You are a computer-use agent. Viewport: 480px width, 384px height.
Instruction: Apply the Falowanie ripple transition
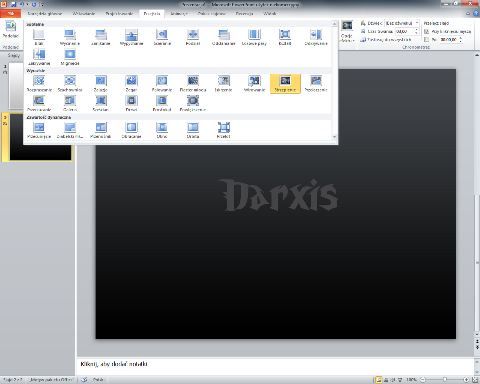pos(162,83)
